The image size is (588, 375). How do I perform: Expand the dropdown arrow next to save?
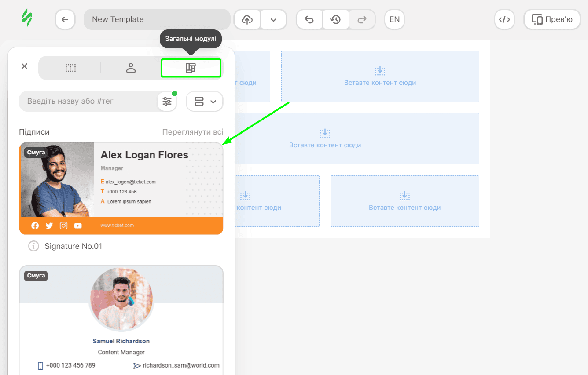[x=273, y=19]
